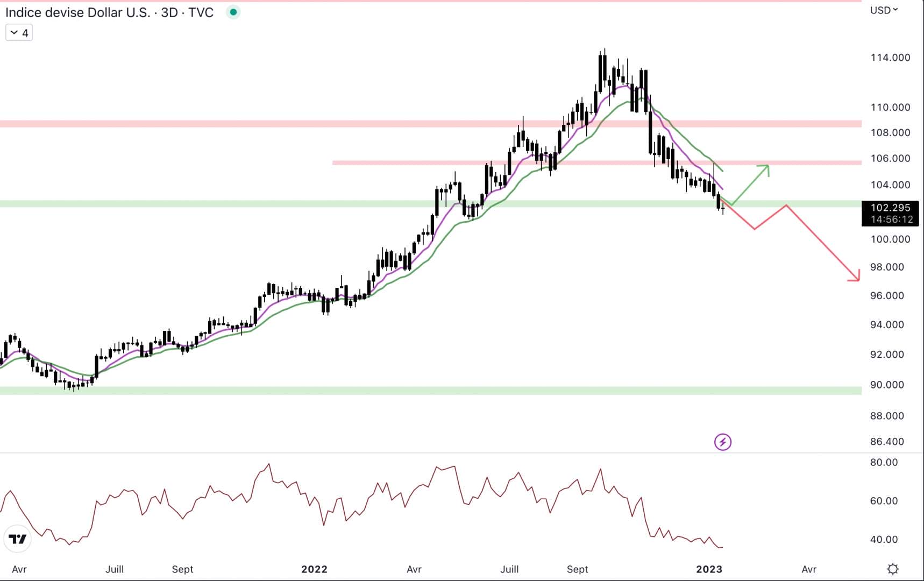924x581 pixels.
Task: Select the pink resistance zone near 109.000
Action: click(430, 124)
